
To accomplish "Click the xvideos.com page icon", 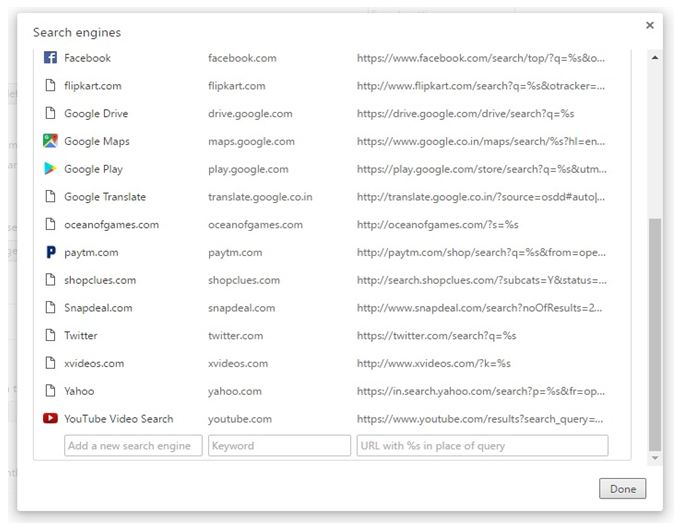I will [x=50, y=363].
